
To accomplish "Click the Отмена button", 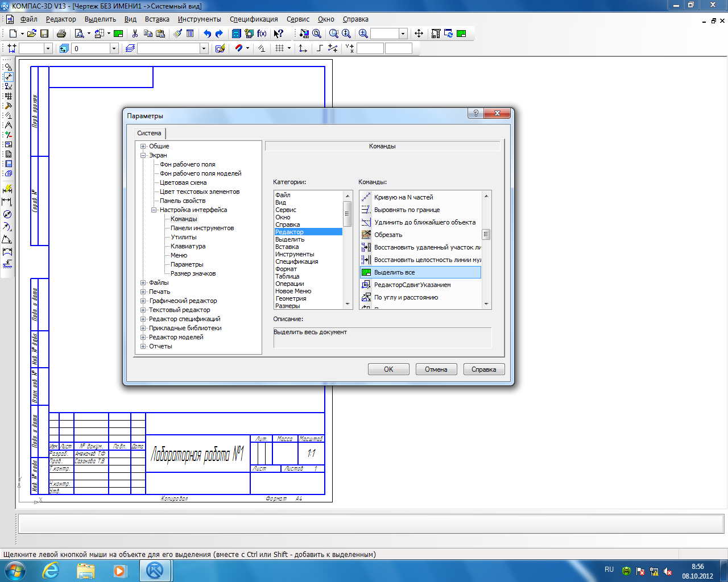I will click(x=436, y=369).
